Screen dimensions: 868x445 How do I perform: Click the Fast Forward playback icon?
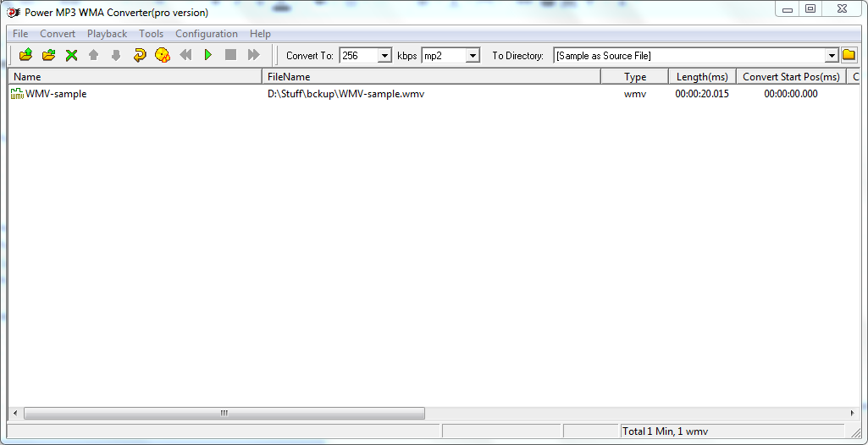coord(253,55)
